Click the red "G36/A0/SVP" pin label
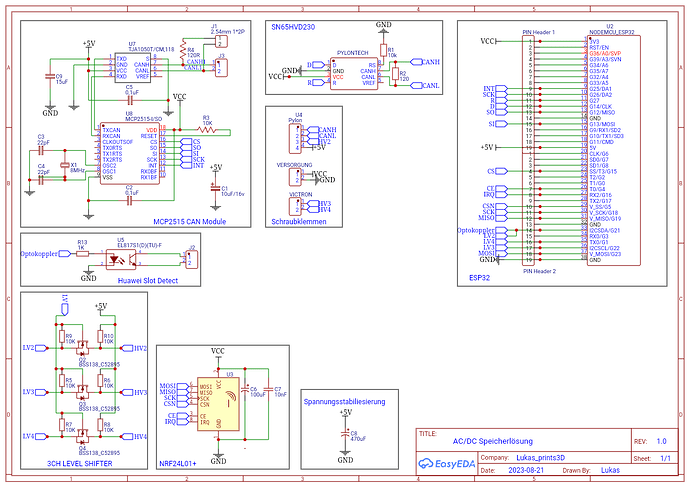Image resolution: width=690 pixels, height=488 pixels. [x=605, y=53]
